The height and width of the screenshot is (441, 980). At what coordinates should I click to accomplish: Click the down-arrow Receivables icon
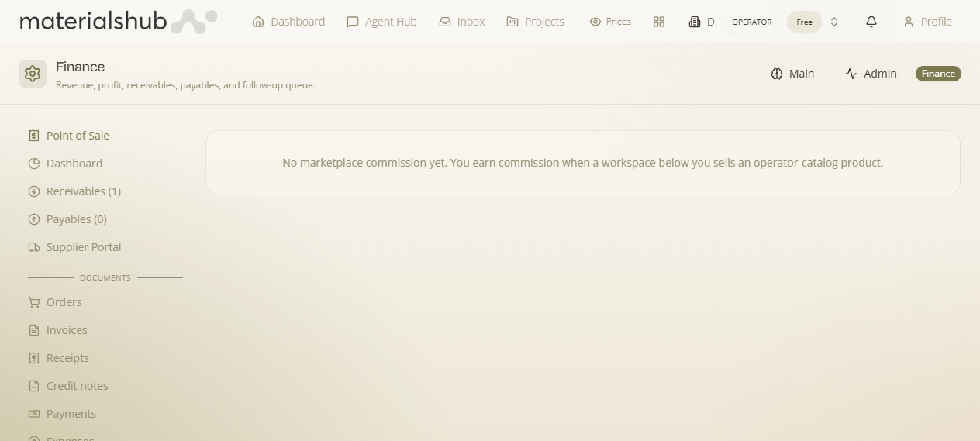coord(34,191)
